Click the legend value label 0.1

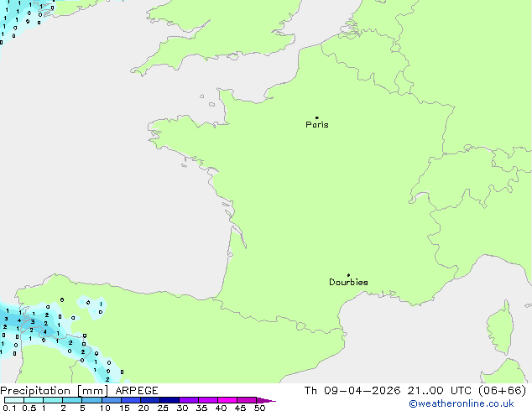click(9, 408)
